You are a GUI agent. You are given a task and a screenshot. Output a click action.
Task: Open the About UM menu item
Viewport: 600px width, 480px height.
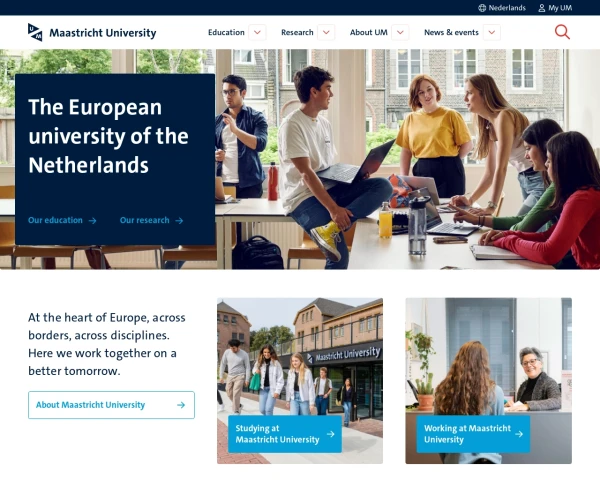pos(368,32)
